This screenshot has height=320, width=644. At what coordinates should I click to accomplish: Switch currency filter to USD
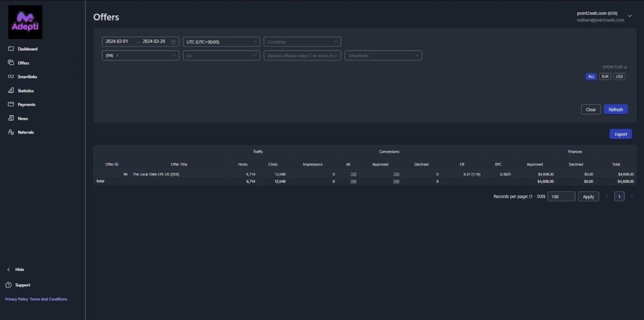coord(619,77)
